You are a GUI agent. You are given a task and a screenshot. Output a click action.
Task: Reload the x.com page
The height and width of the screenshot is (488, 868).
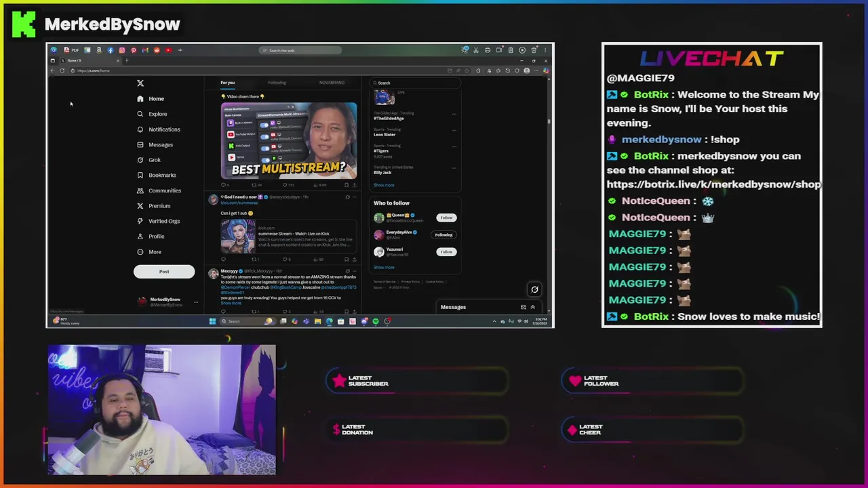[x=62, y=70]
